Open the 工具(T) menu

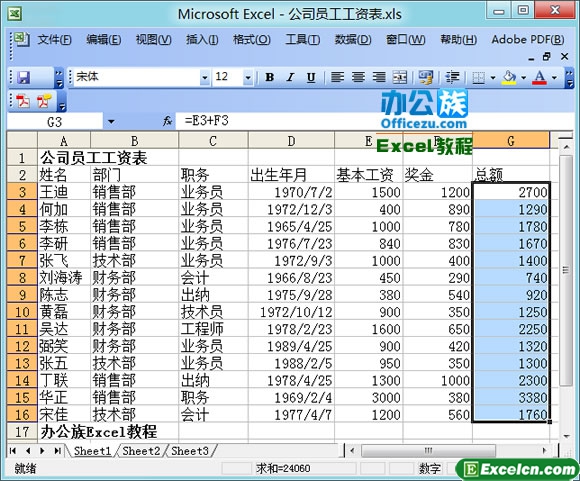point(303,39)
